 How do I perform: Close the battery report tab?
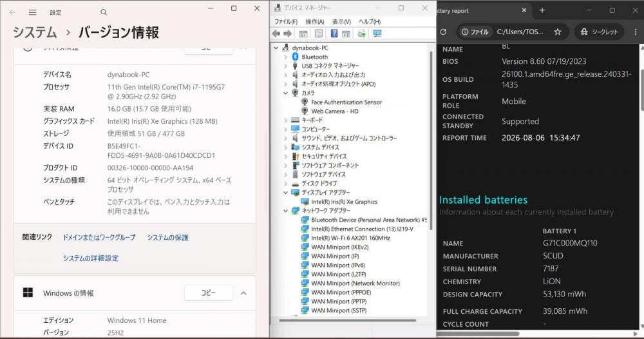click(x=524, y=10)
